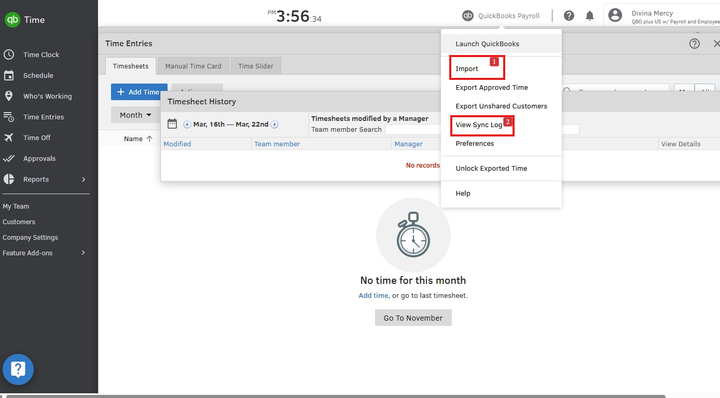
Task: Go to next week arrow
Action: (x=275, y=124)
